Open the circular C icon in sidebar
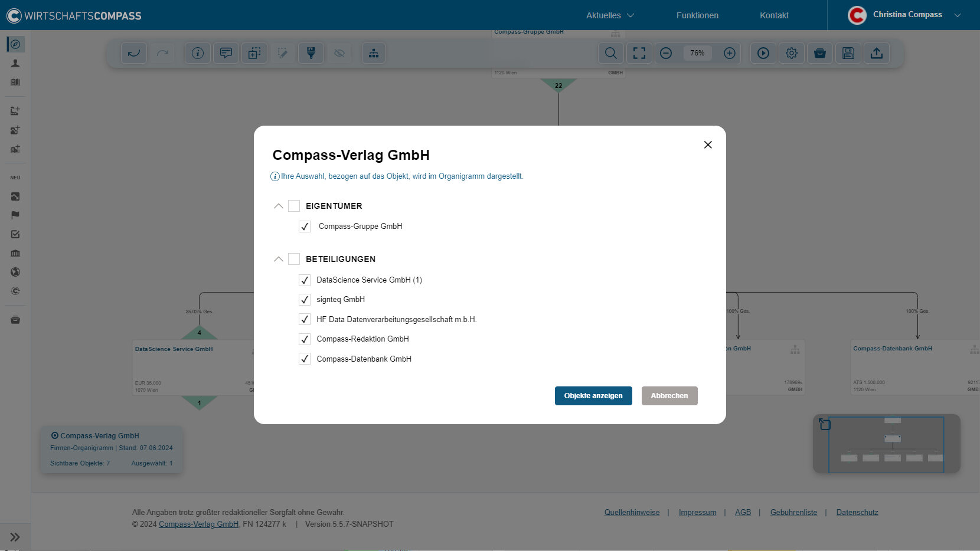Viewport: 980px width, 551px height. click(x=15, y=291)
